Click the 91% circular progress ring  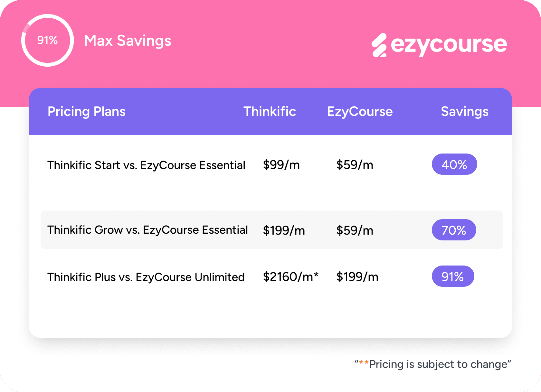pos(48,40)
